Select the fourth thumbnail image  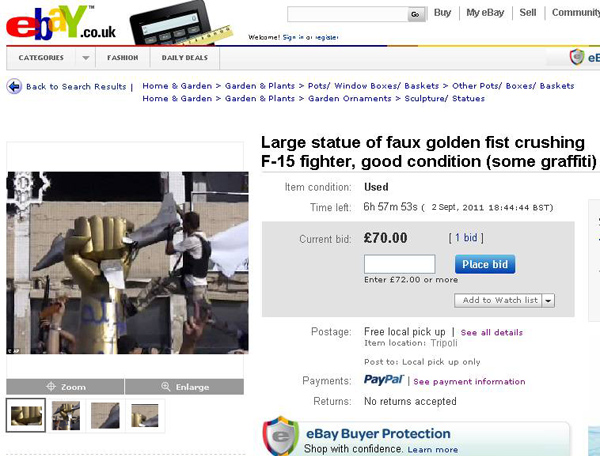(145, 415)
